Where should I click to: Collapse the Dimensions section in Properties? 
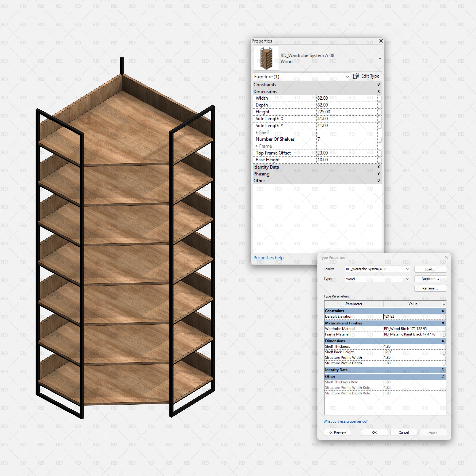click(x=378, y=91)
